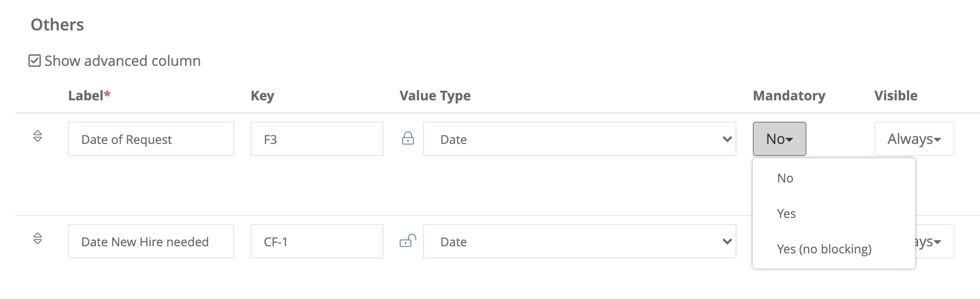Click the F3 key input box
Image resolution: width=980 pixels, height=299 pixels.
pos(317,138)
